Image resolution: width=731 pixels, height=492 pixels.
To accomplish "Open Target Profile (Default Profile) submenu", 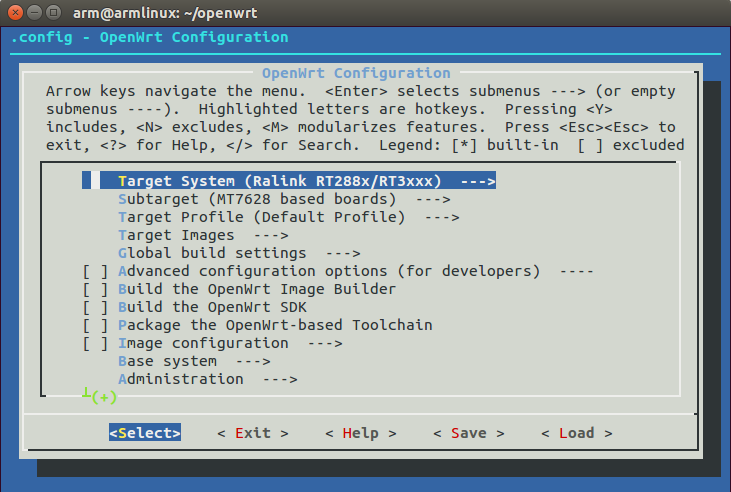I will tap(289, 217).
